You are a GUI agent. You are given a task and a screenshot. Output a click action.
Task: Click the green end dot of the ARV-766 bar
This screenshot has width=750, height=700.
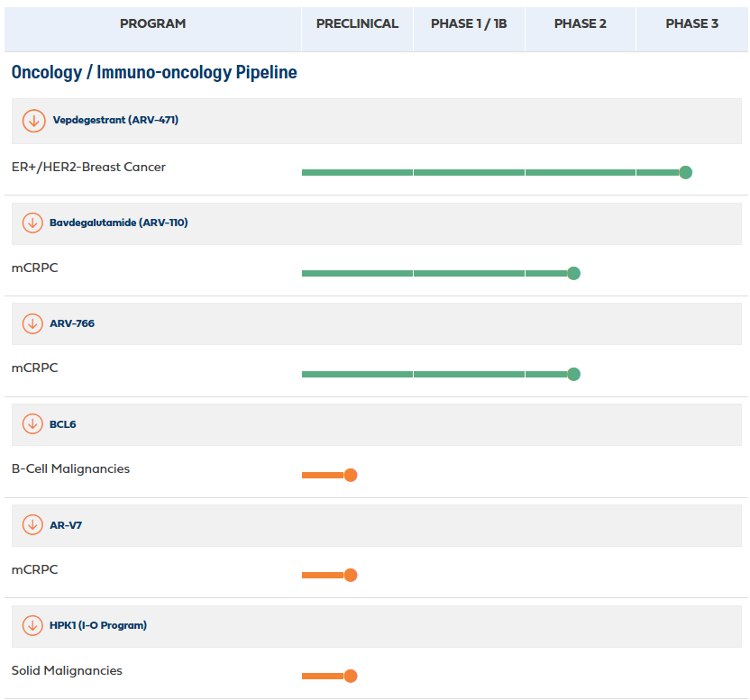coord(573,374)
